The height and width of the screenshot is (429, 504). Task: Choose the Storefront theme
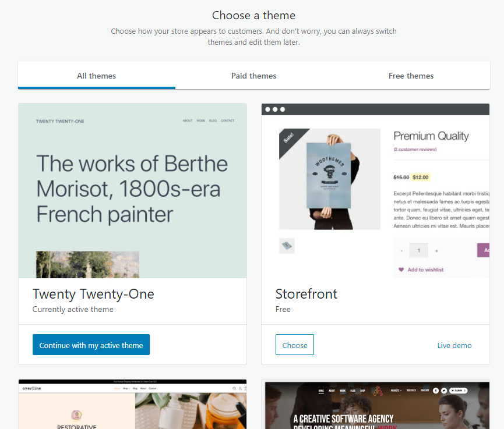pyautogui.click(x=294, y=344)
